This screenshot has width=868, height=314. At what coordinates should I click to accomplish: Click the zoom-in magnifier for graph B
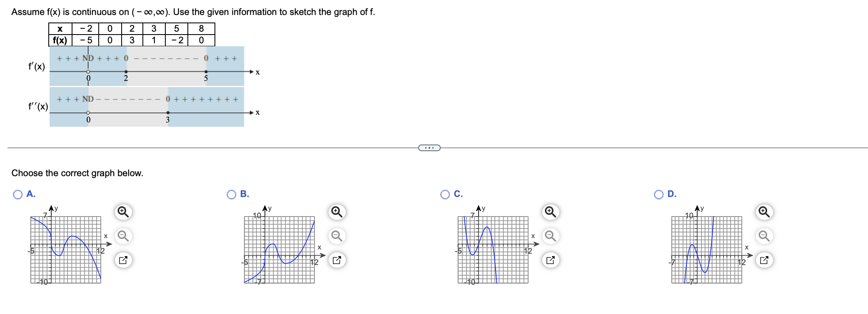pyautogui.click(x=336, y=212)
